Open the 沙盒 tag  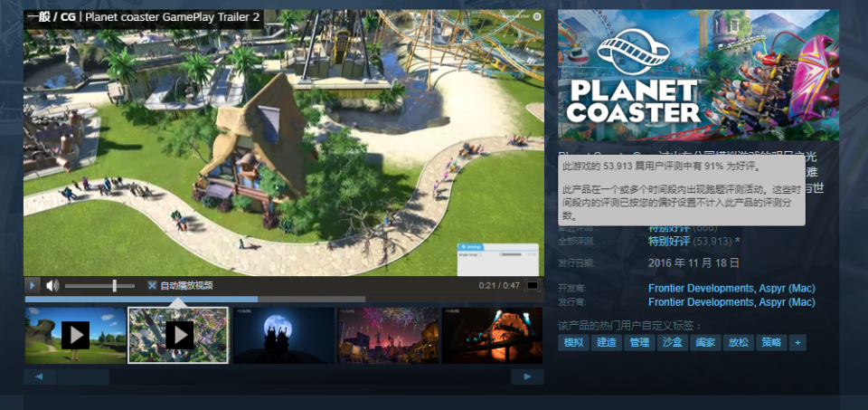point(673,342)
